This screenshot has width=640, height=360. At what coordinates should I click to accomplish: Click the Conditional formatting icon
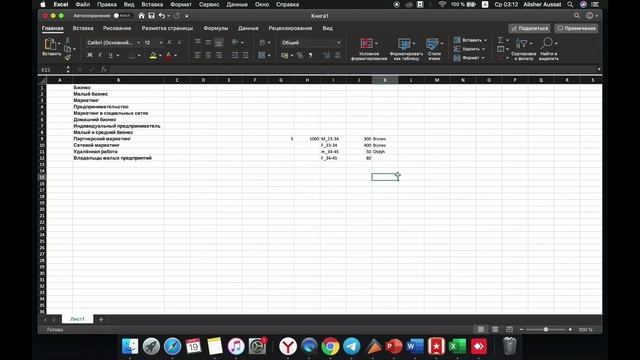[x=367, y=43]
